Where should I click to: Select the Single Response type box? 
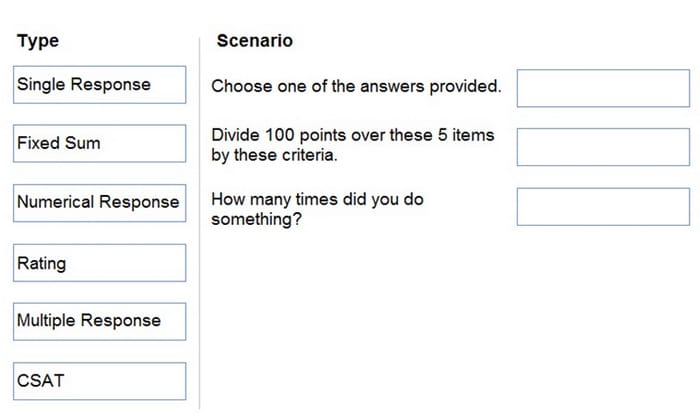click(x=100, y=85)
